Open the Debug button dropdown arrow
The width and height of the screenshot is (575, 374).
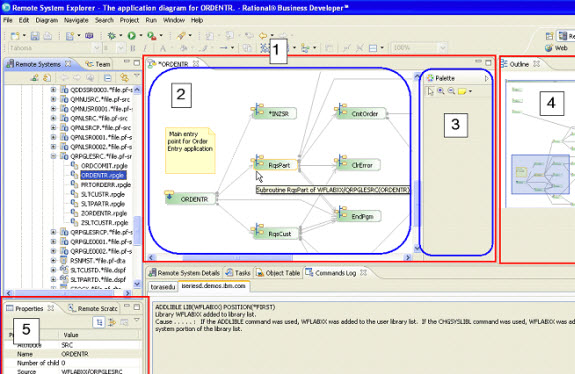pos(121,36)
